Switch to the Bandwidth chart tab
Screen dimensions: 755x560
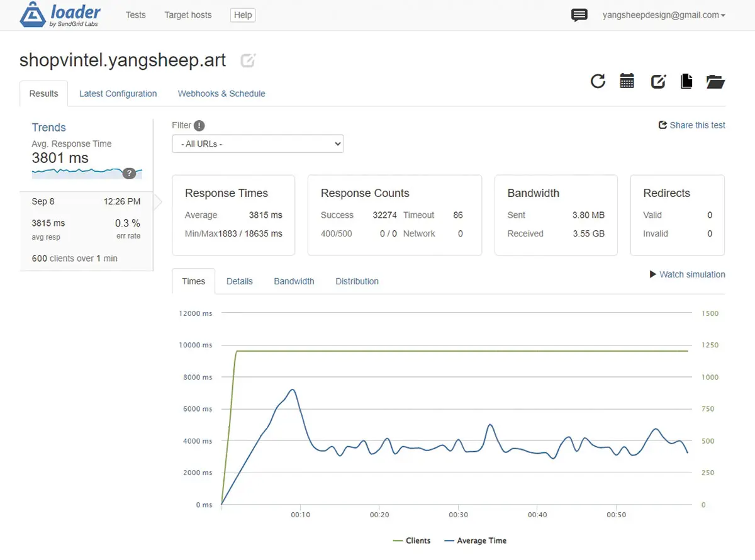[294, 281]
